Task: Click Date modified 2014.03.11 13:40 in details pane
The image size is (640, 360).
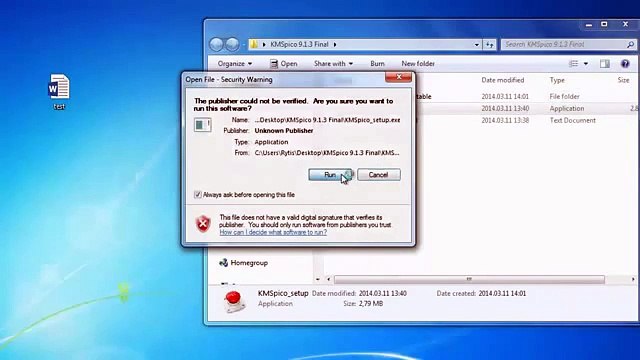Action: [x=382, y=293]
